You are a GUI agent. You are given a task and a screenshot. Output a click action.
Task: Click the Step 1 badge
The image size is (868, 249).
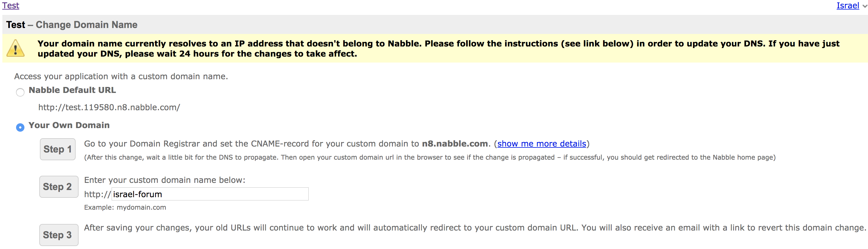coord(58,149)
